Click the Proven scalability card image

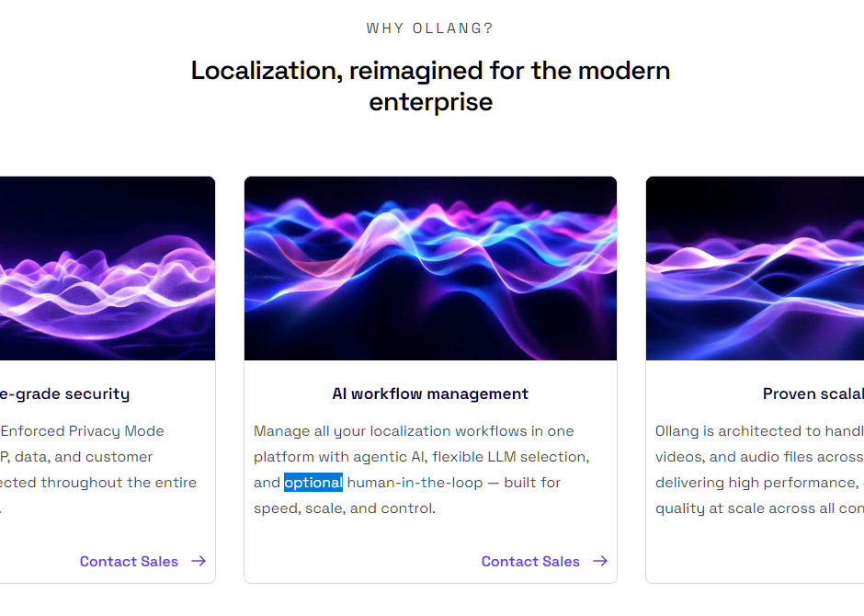[755, 268]
